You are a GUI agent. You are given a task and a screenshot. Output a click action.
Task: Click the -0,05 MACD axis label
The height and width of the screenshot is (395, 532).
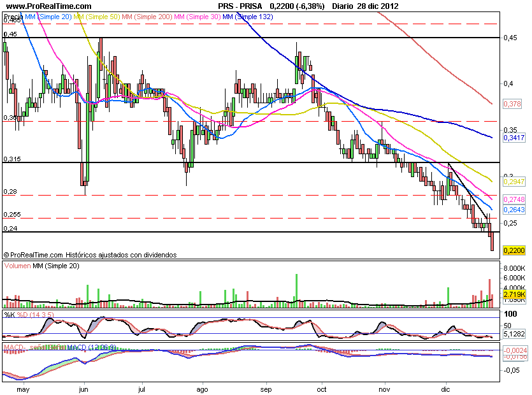(512, 370)
